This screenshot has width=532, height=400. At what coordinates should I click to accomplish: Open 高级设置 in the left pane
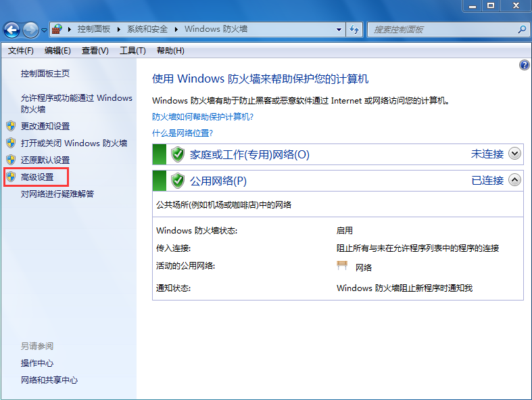click(37, 177)
